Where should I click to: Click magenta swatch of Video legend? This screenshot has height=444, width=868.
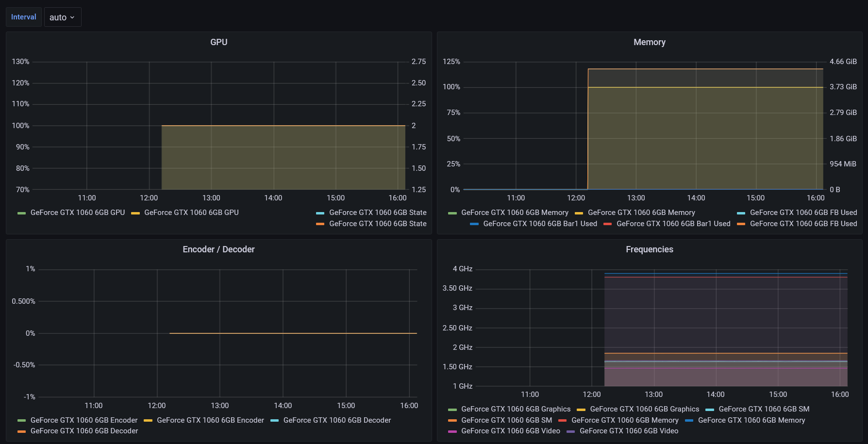452,431
